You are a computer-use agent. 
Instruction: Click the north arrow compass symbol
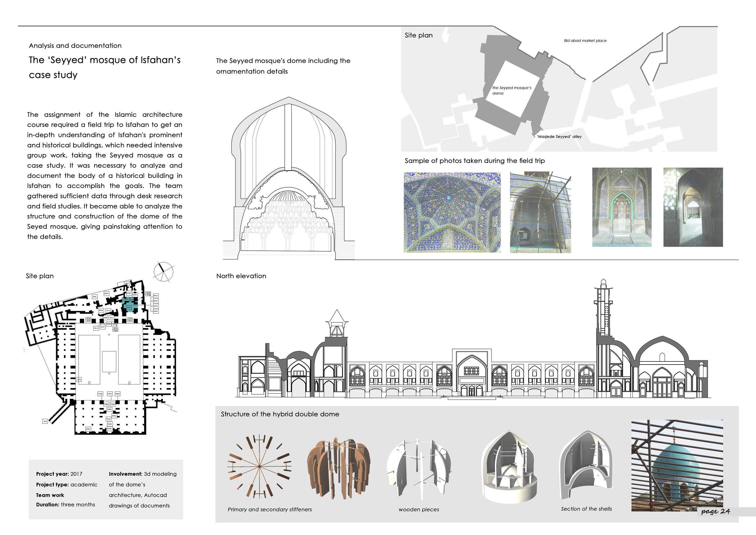[x=164, y=272]
